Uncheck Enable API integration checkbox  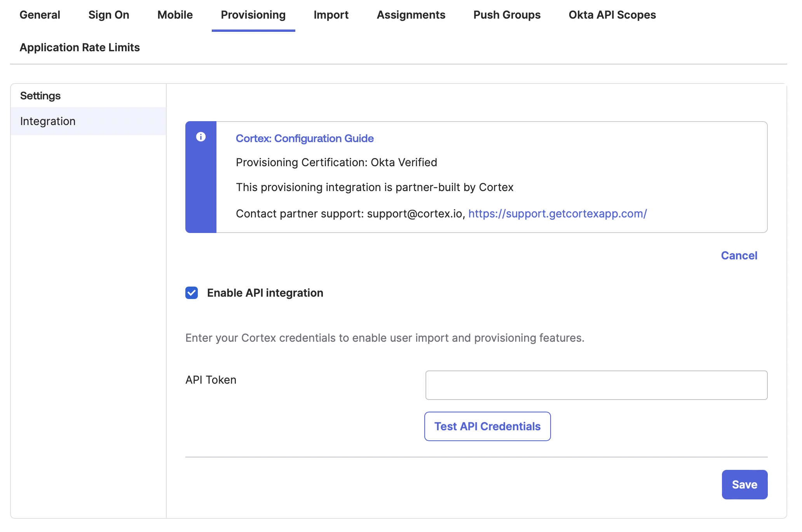192,293
